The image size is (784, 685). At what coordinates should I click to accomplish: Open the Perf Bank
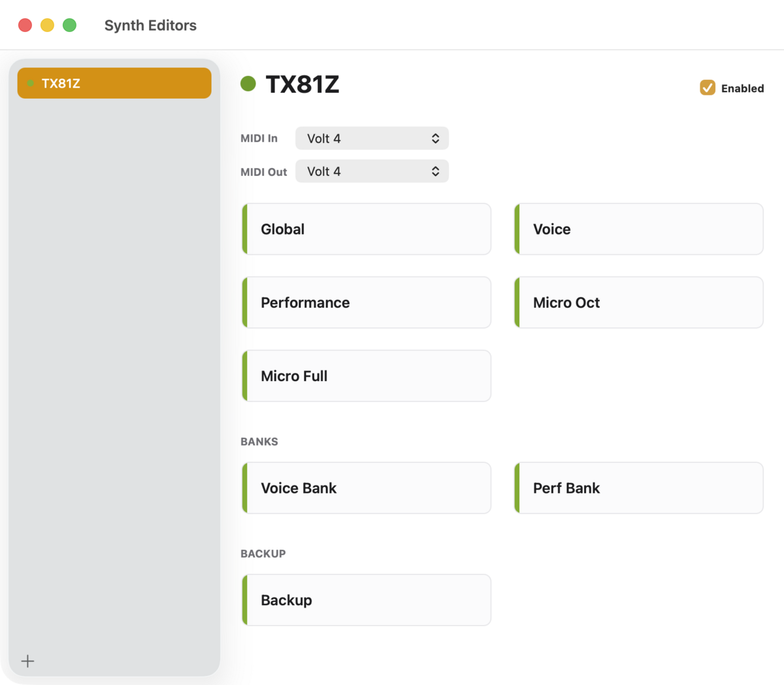[x=639, y=488]
